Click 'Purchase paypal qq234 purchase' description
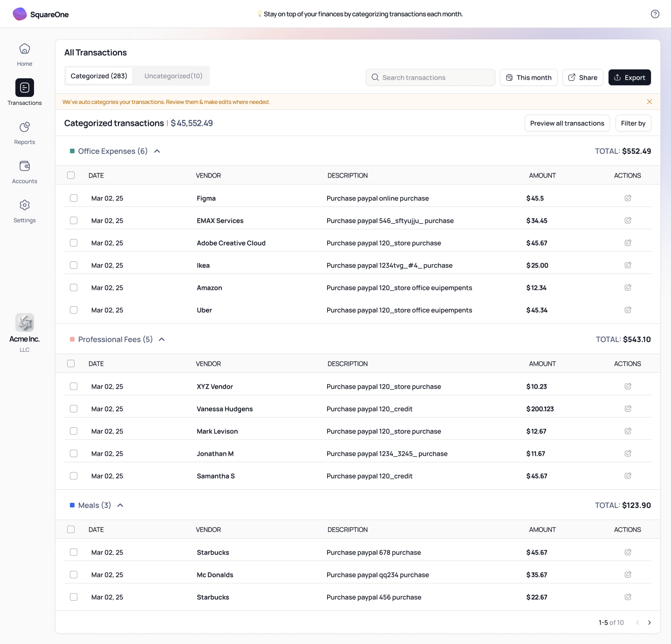 tap(378, 575)
